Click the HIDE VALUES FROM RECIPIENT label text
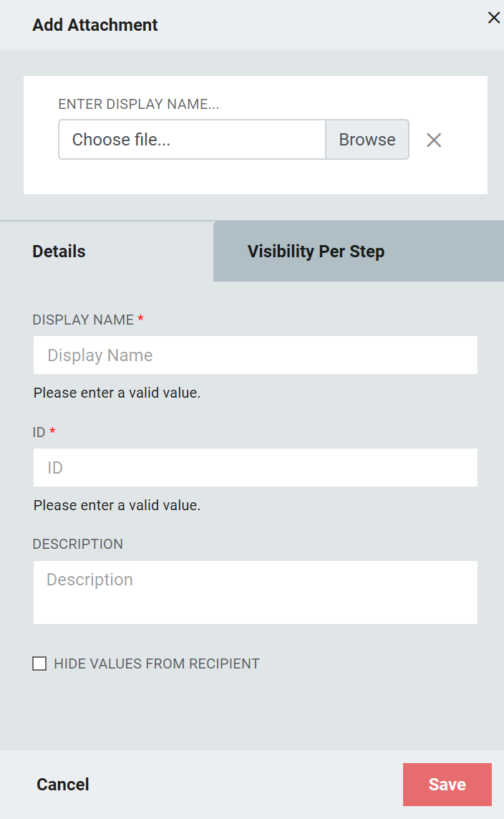This screenshot has width=504, height=819. 157,664
